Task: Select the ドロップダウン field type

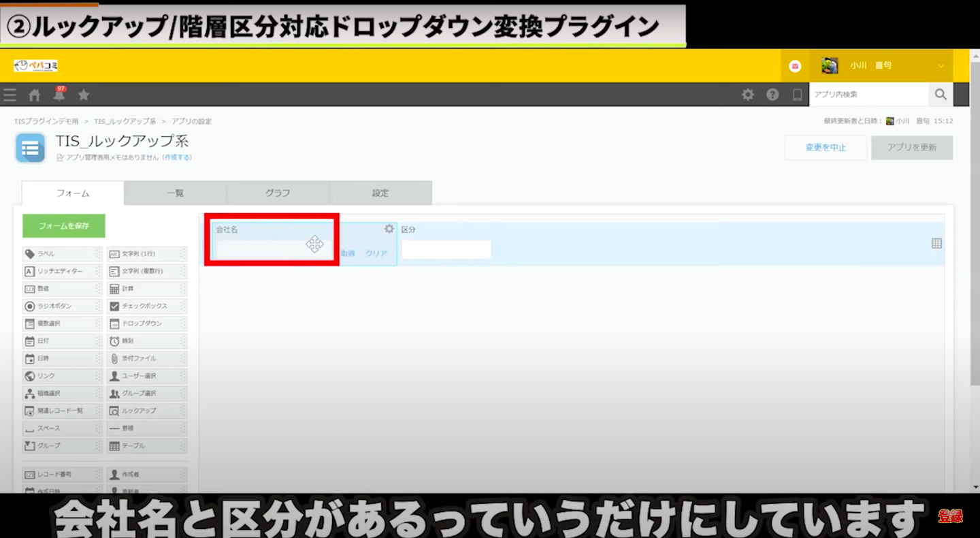Action: point(146,323)
